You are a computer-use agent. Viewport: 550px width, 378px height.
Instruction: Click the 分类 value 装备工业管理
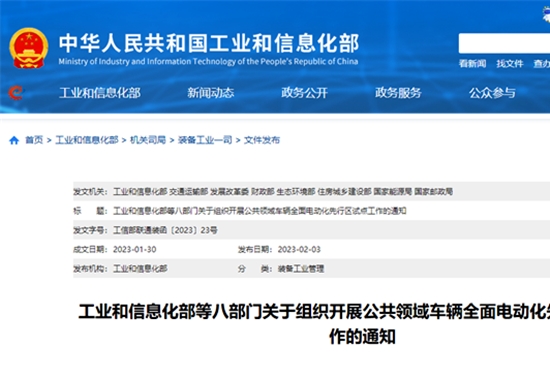tap(301, 269)
